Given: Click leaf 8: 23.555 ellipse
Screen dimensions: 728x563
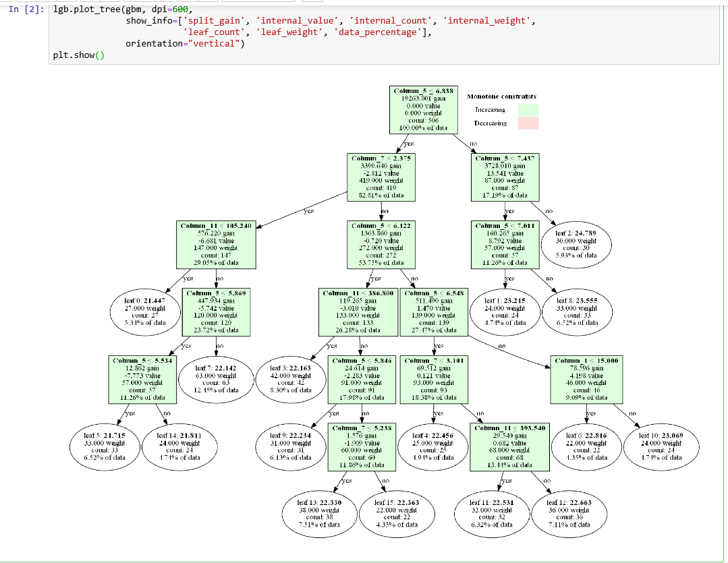Looking at the screenshot, I should coord(577,312).
